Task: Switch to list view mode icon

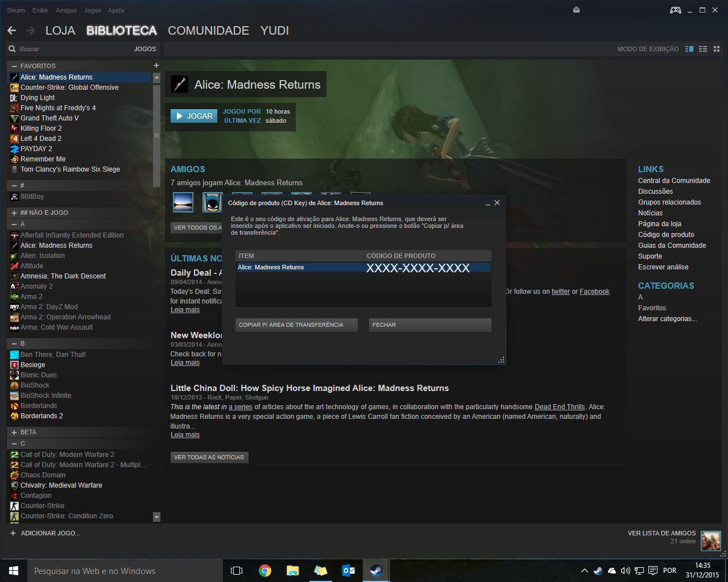Action: click(x=703, y=49)
